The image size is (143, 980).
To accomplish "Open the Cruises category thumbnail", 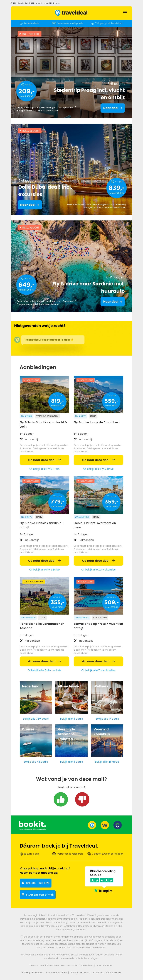I will (x=36, y=740).
